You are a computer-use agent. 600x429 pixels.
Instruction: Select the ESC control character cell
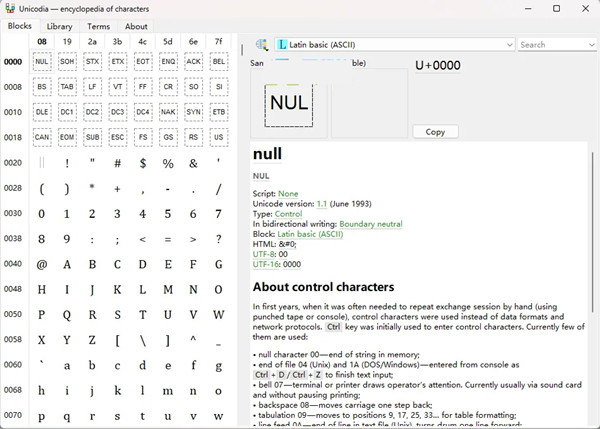tap(117, 137)
